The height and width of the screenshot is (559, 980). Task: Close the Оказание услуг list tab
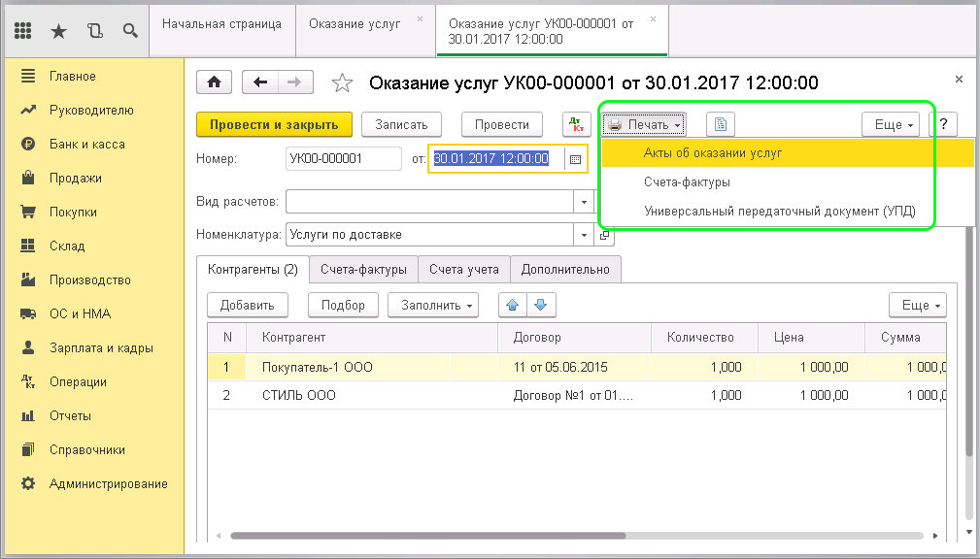tap(420, 18)
